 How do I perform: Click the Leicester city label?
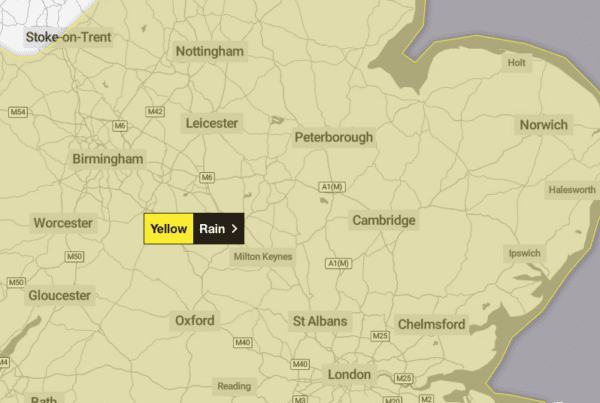coord(212,123)
